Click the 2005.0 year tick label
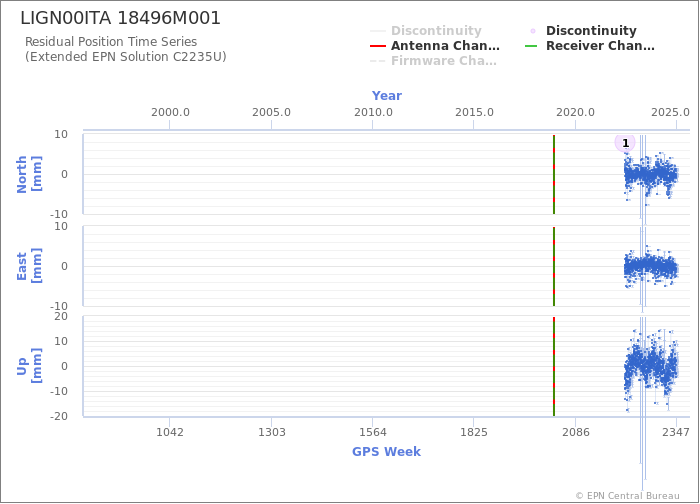700x504 pixels. tap(271, 112)
